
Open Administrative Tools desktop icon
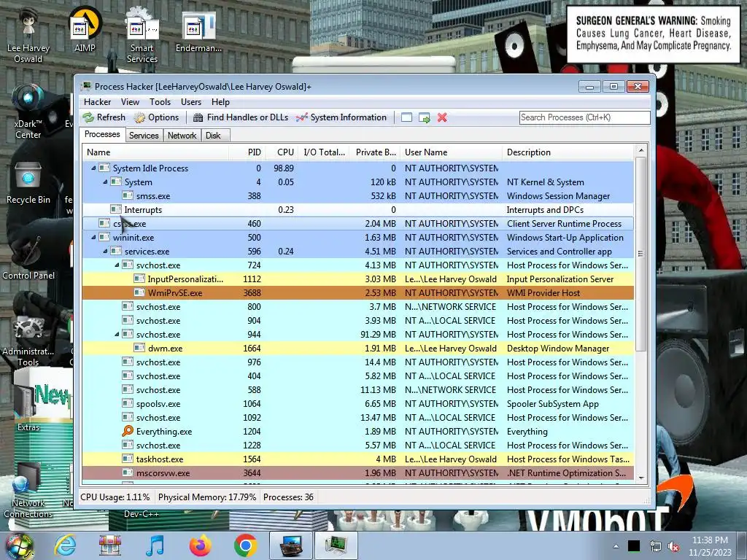click(x=28, y=341)
